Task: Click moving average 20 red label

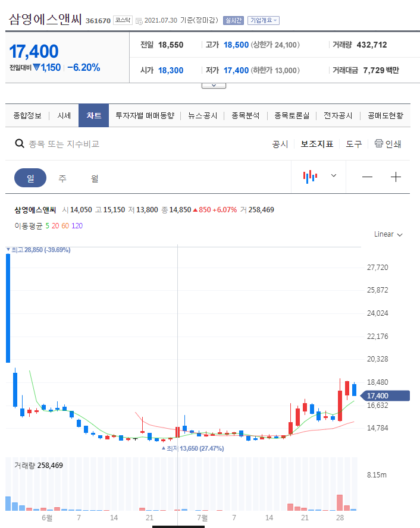Action: point(55,225)
